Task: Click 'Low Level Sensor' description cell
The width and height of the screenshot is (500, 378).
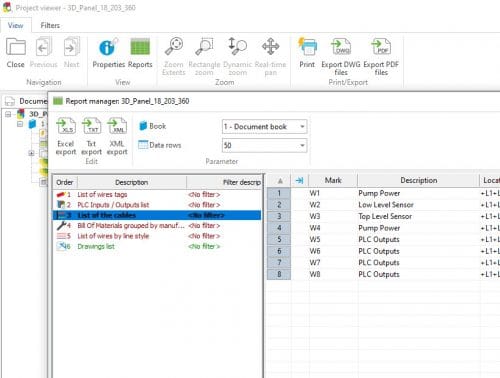Action: click(x=418, y=205)
